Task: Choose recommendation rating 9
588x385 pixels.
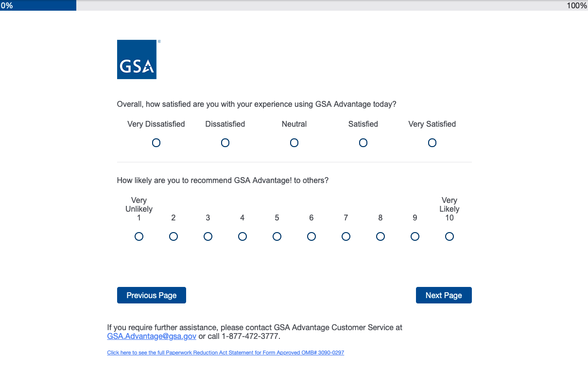Action: point(415,236)
